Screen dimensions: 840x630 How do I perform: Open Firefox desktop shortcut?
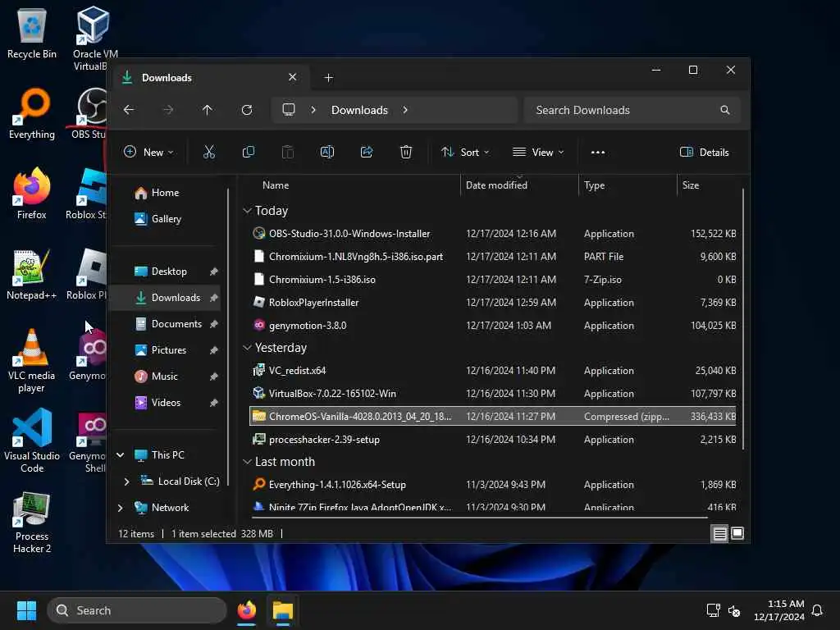(x=32, y=194)
